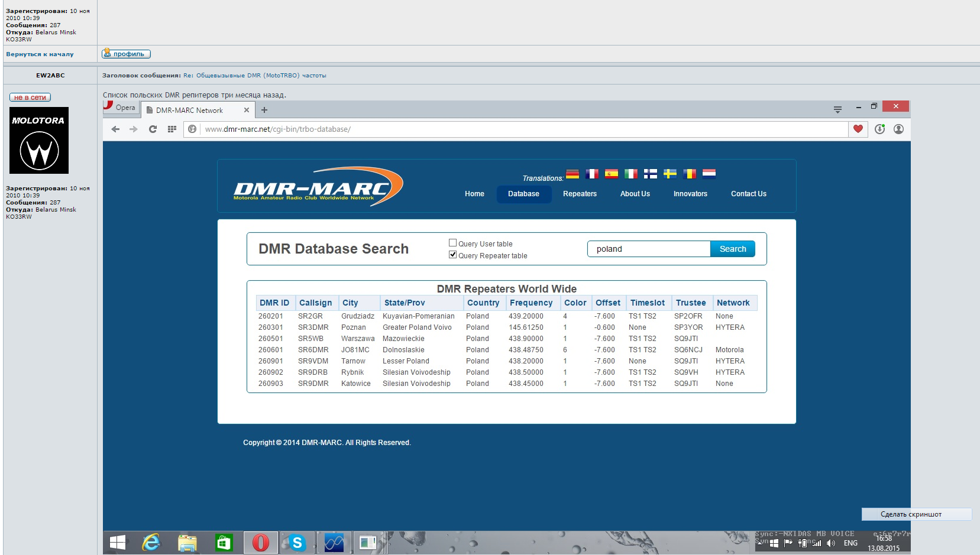
Task: Click the DMR-MARC logo
Action: coord(318,186)
